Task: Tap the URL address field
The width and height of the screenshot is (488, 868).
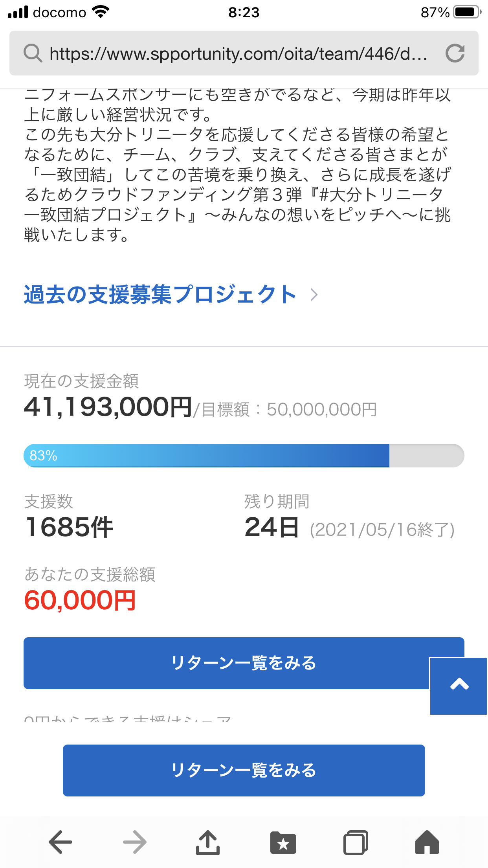Action: (238, 53)
